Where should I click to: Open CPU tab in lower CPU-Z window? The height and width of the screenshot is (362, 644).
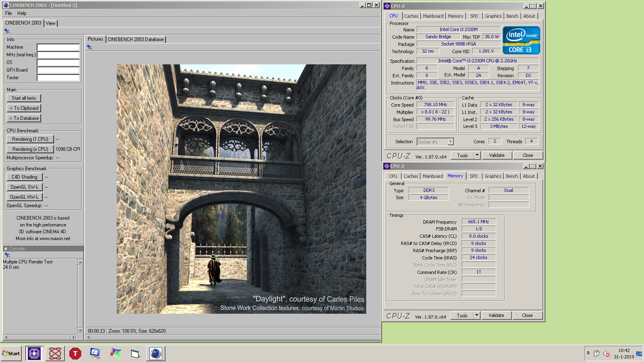pos(393,176)
